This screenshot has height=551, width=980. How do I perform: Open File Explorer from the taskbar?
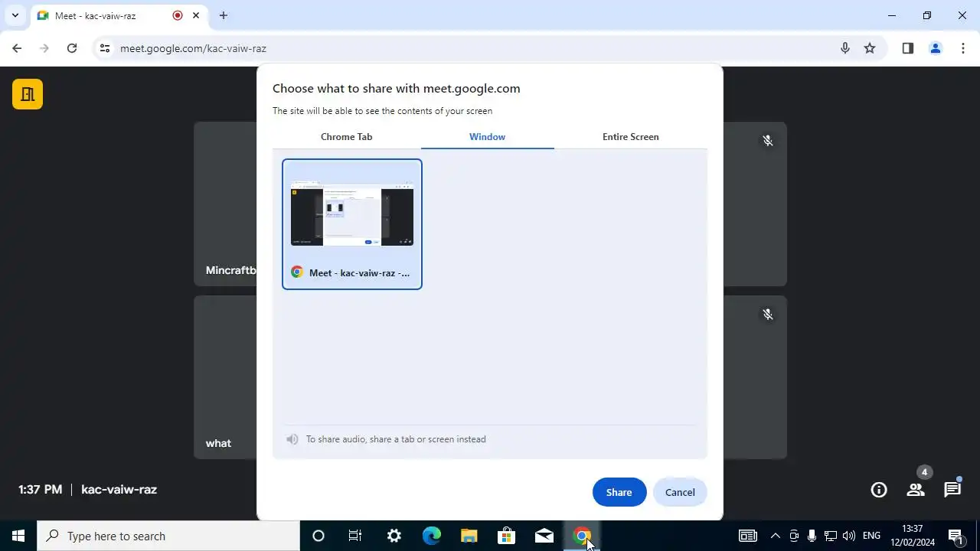point(469,536)
